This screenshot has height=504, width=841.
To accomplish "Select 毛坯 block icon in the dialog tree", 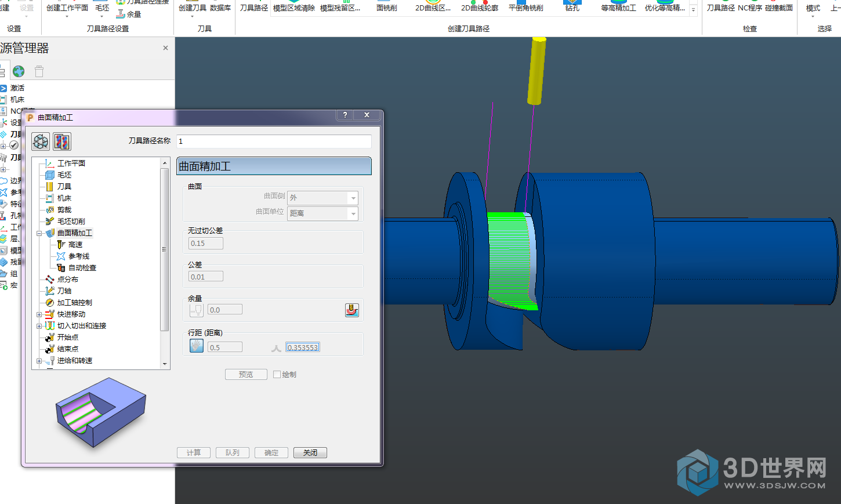I will click(50, 175).
